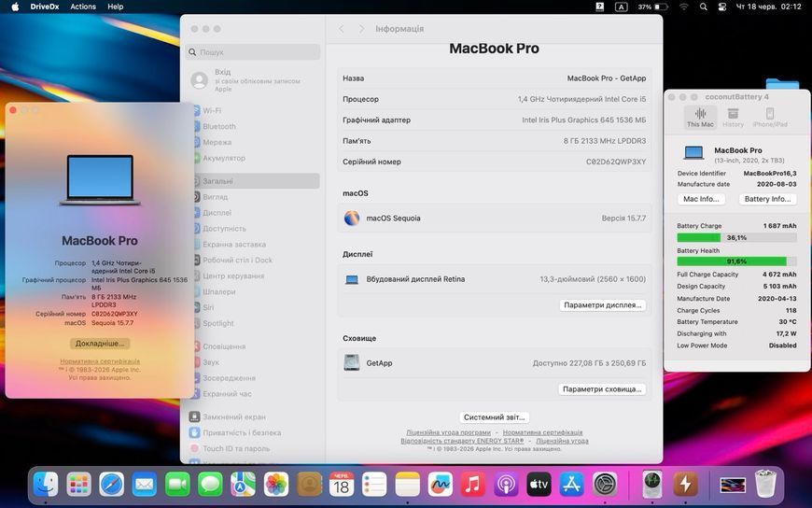Open System Settings gear in the Dock

point(605,485)
